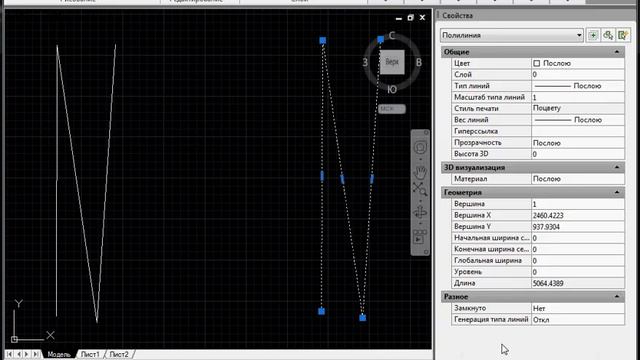This screenshot has width=640, height=360.
Task: Click the Конечная ширина сегмента value
Action: [578, 249]
